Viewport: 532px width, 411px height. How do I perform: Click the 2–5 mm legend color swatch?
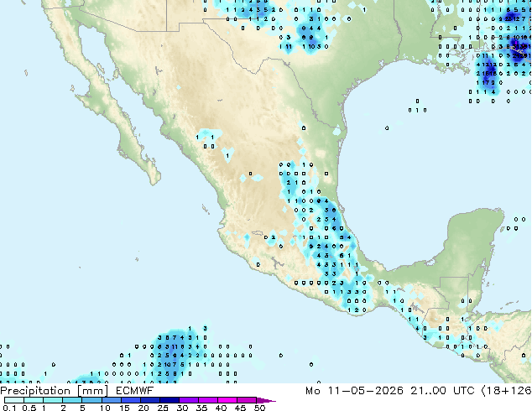point(72,400)
